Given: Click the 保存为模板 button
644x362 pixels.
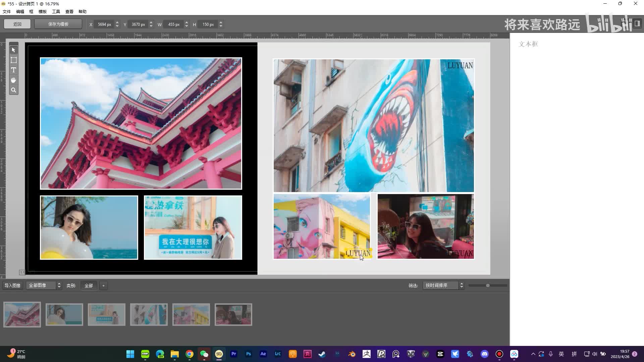Looking at the screenshot, I should 58,24.
